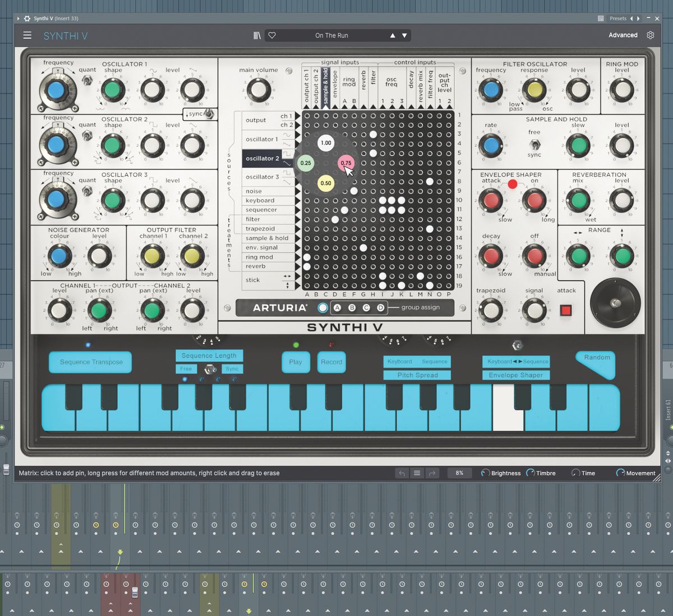Click Output Filter channel 1 yellow knob
This screenshot has width=673, height=616.
(x=152, y=256)
